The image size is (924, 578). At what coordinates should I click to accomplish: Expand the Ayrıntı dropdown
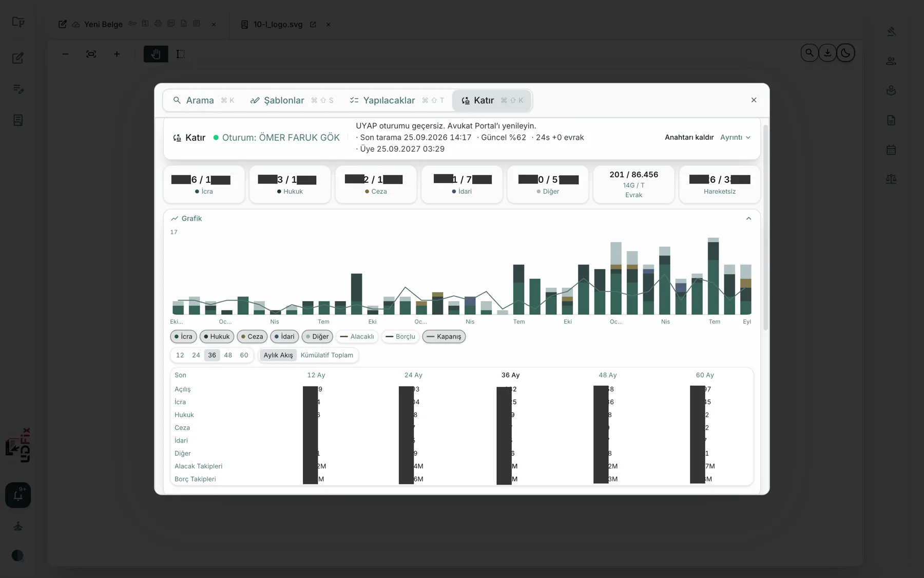click(735, 137)
